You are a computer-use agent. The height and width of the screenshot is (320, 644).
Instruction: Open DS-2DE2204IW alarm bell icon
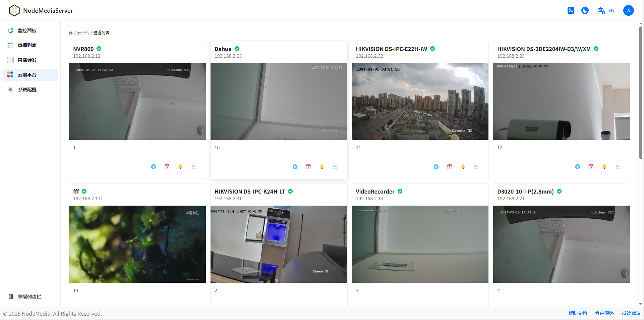[604, 167]
